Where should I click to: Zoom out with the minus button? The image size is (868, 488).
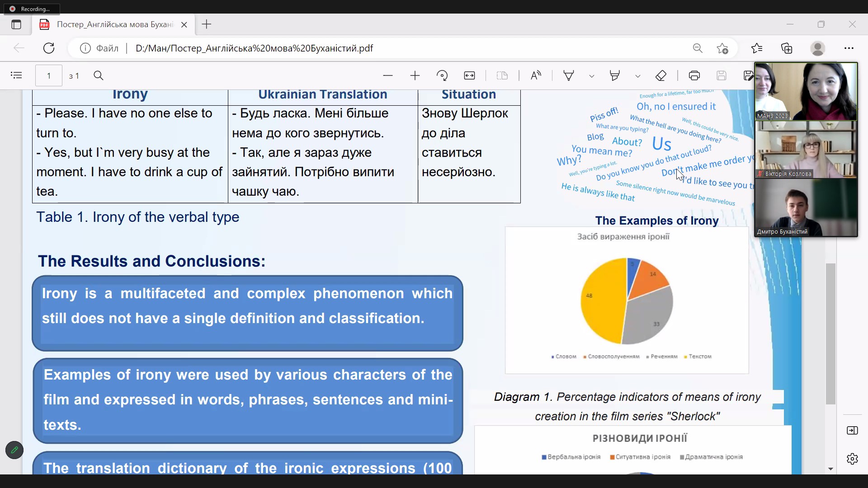pos(388,75)
